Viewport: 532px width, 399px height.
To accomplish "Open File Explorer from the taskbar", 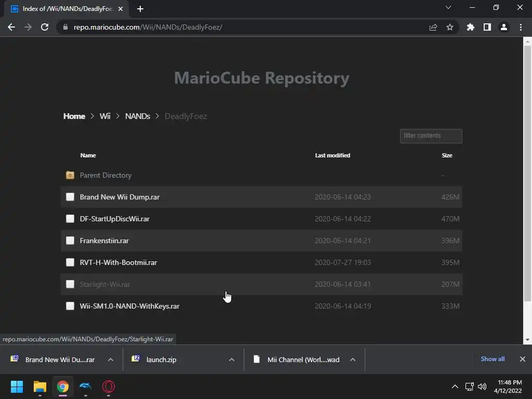I will point(39,387).
